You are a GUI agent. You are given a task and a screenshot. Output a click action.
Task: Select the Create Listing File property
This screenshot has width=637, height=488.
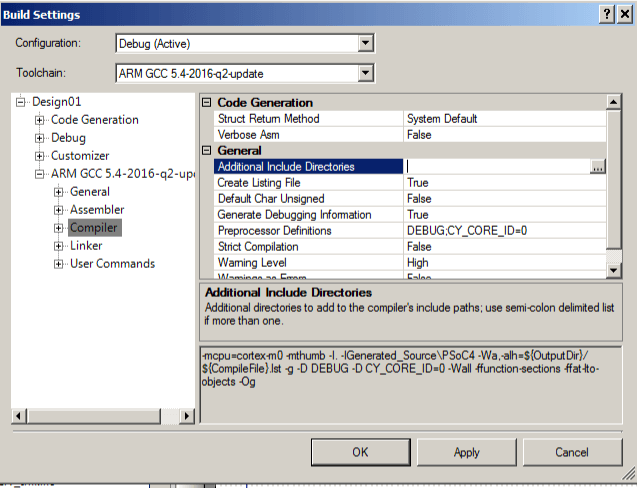tap(410, 182)
